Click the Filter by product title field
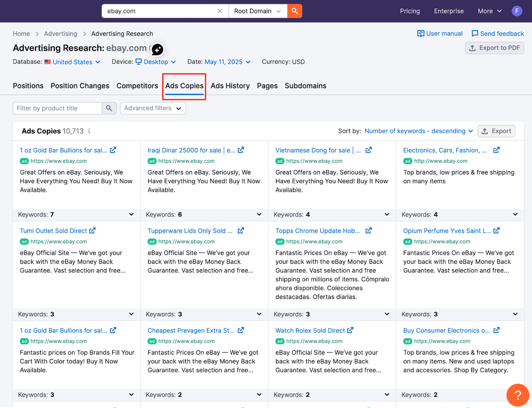This screenshot has height=408, width=532. point(57,108)
